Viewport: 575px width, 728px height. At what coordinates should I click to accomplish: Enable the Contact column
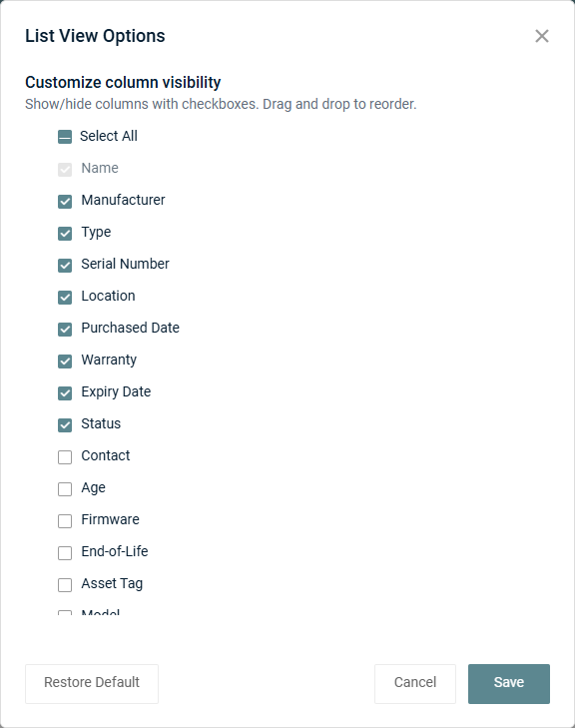[x=65, y=457]
